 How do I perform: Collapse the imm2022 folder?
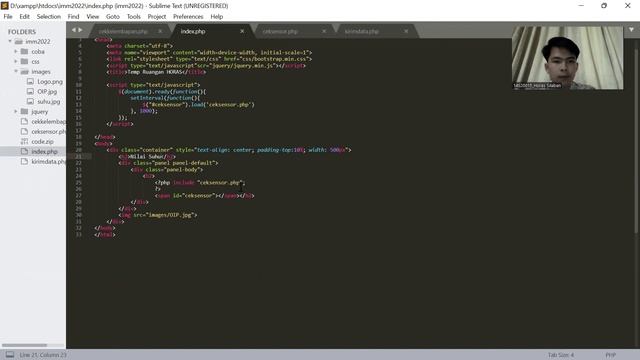tap(10, 41)
